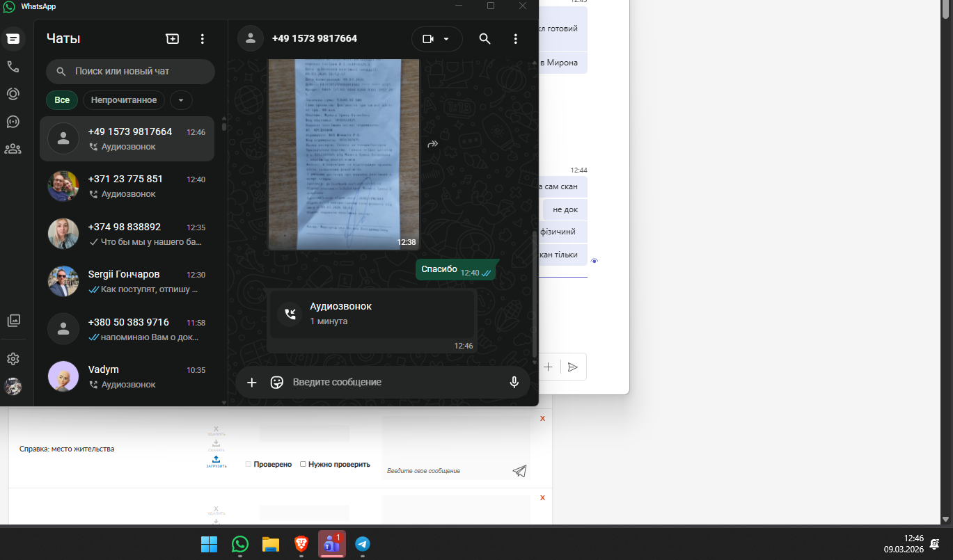Open the chat with +49 1573 9817664

coord(127,139)
